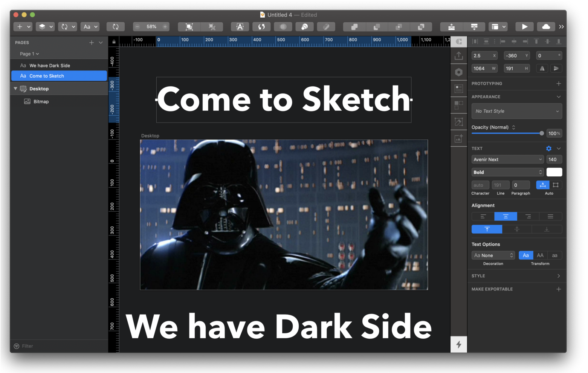Switch text box to fixed-size mode
Screen dimensions: 588x373
(x=556, y=185)
